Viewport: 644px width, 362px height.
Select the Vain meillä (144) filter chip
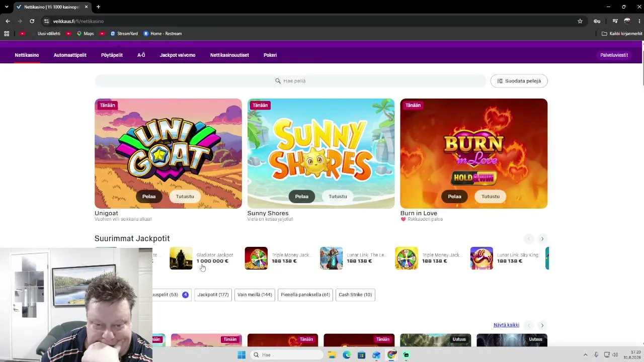255,295
